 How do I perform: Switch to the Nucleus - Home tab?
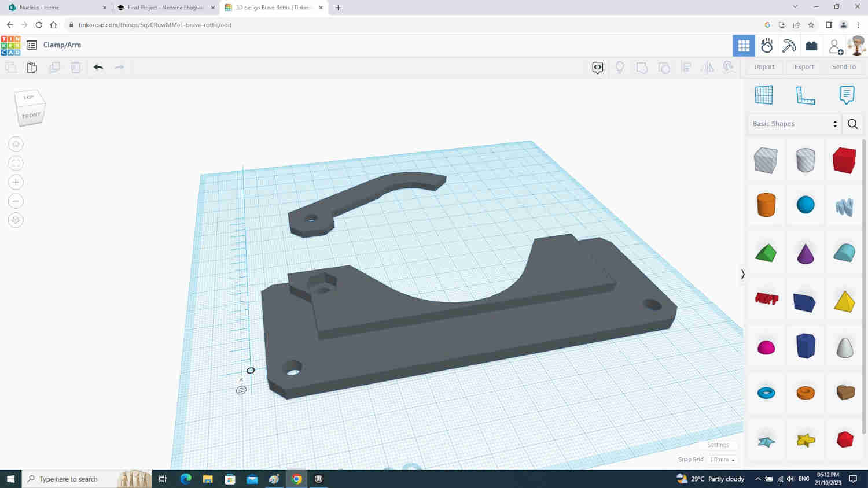[56, 8]
